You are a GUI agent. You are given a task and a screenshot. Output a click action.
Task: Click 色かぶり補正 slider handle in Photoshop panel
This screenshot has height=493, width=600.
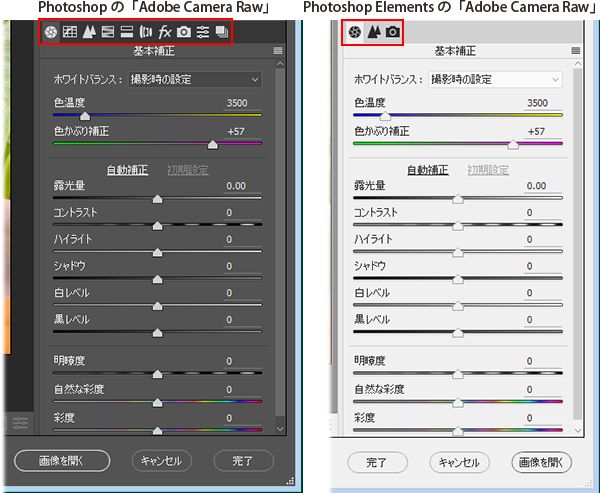pos(213,145)
